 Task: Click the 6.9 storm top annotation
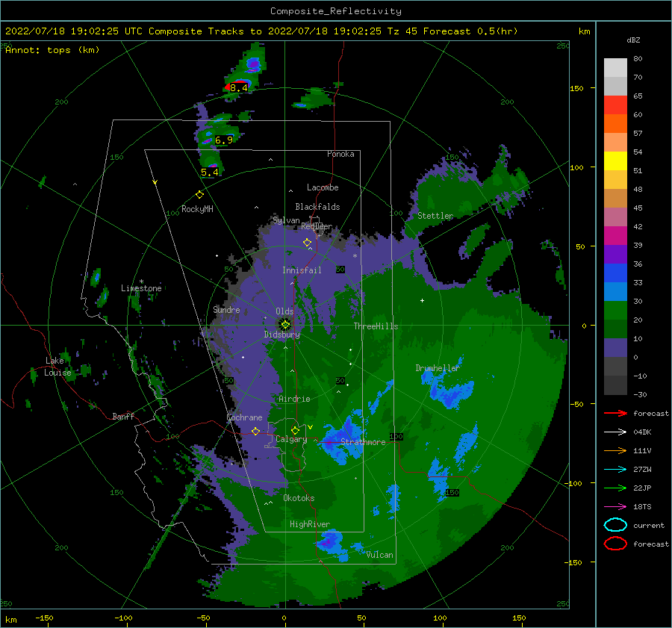(x=224, y=140)
